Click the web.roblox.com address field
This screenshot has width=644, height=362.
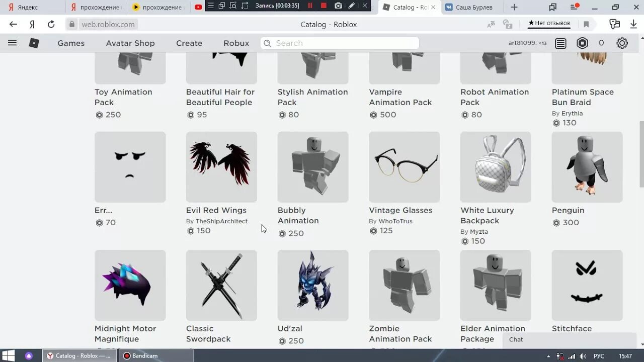(x=108, y=24)
